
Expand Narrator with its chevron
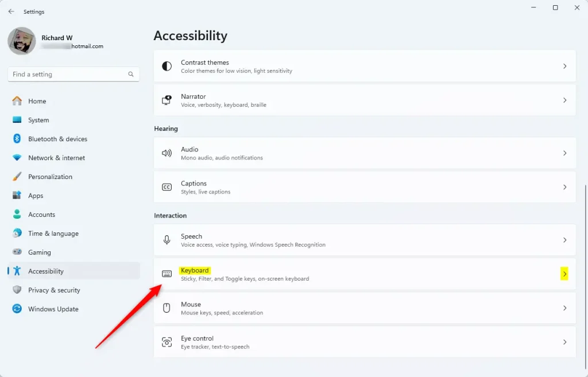pos(565,100)
